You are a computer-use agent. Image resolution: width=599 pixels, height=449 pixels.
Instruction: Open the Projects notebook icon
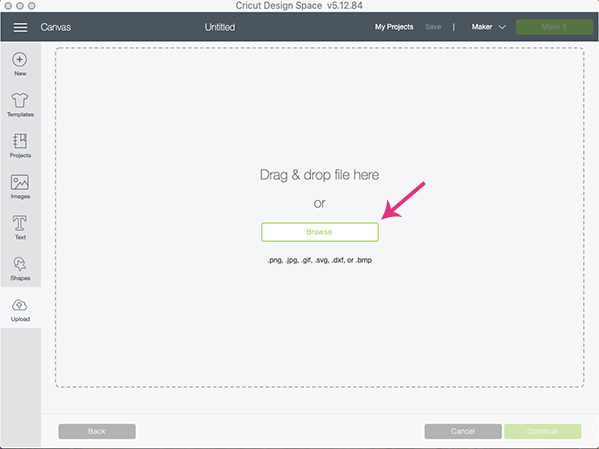[20, 141]
